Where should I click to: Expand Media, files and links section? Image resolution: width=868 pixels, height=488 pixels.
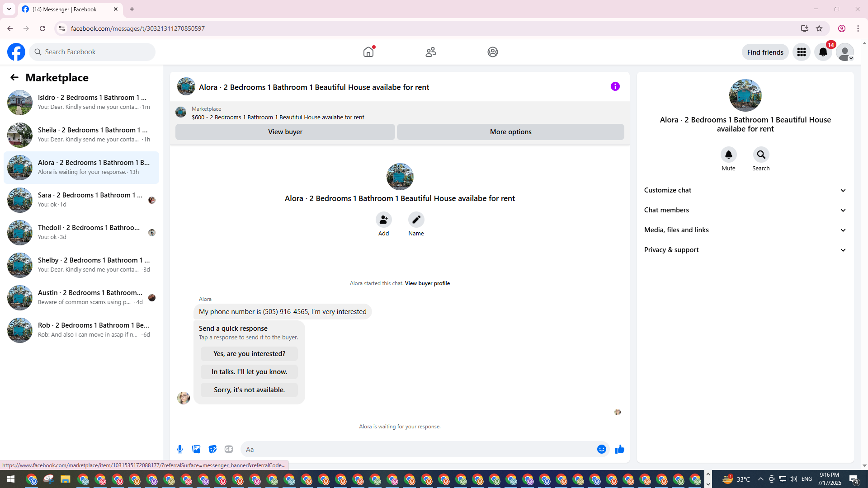(x=745, y=230)
